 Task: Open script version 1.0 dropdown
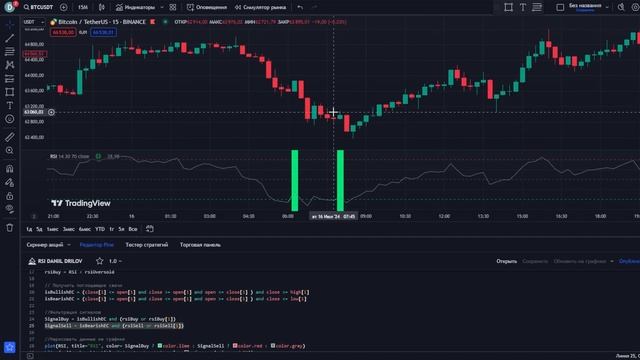click(x=115, y=261)
